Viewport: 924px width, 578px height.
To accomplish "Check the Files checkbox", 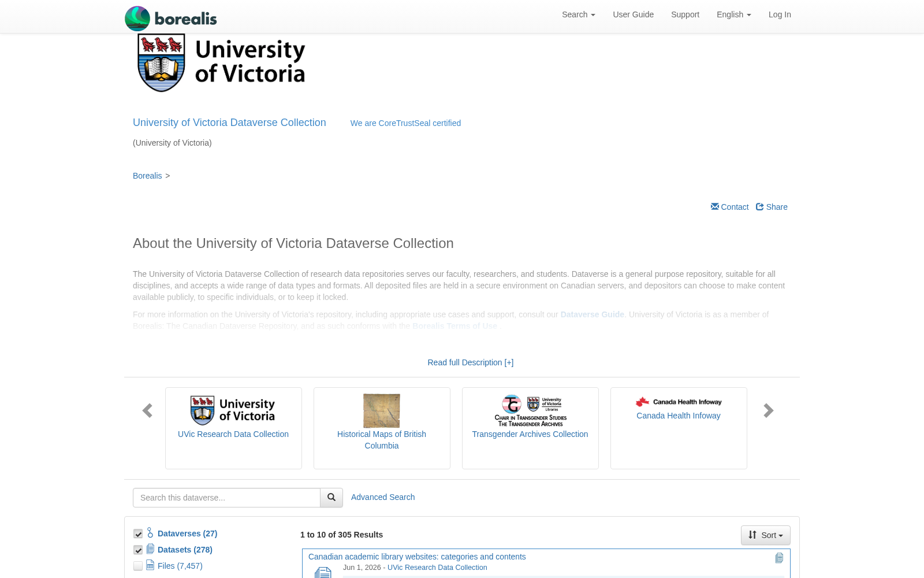I will tap(138, 566).
